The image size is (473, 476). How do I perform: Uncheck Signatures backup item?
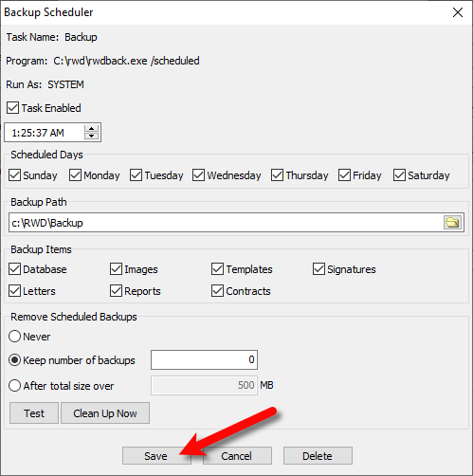318,269
